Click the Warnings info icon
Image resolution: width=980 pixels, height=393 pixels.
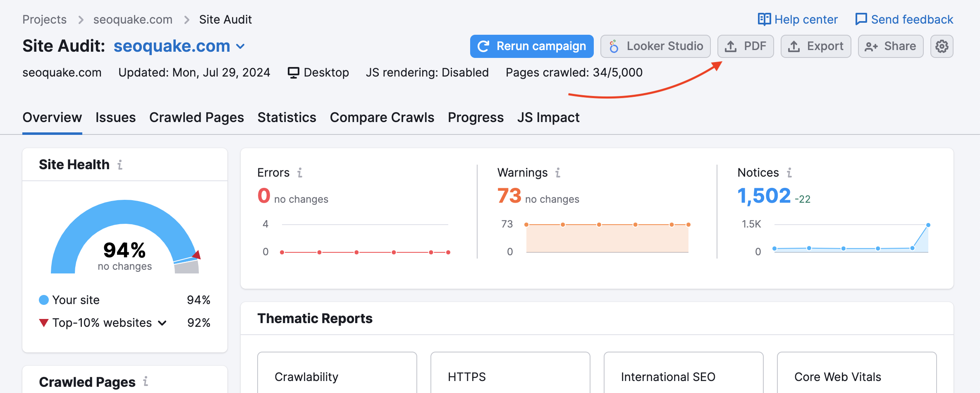(x=557, y=173)
